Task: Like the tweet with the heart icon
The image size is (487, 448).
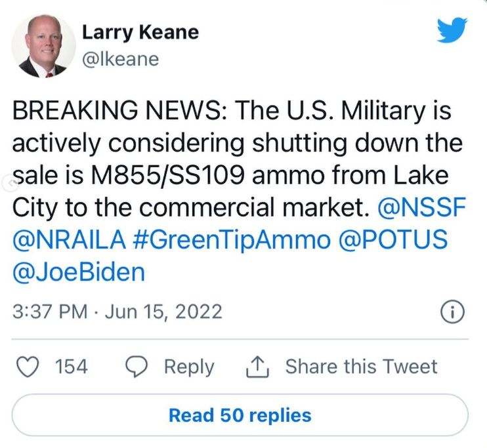Action: 27,367
